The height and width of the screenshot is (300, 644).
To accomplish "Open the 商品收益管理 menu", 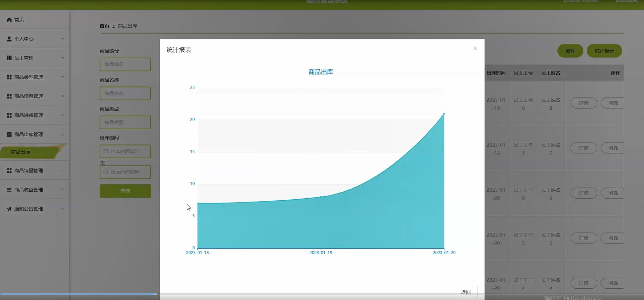I will pos(35,190).
